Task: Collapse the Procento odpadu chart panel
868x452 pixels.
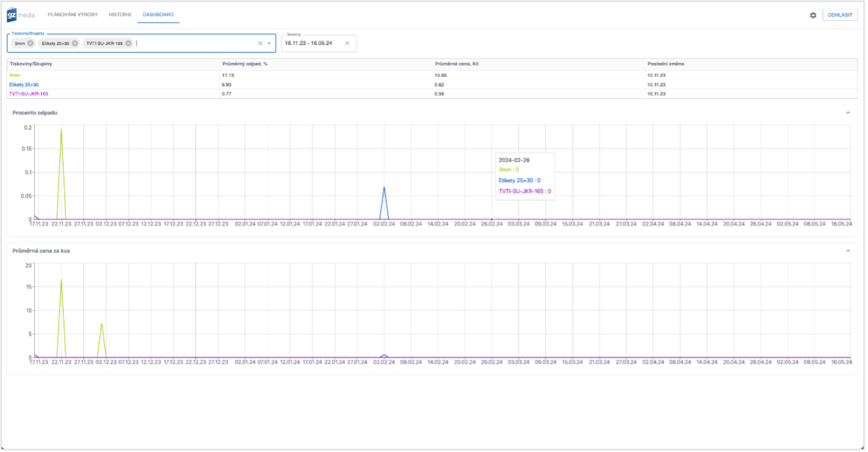Action: click(848, 113)
